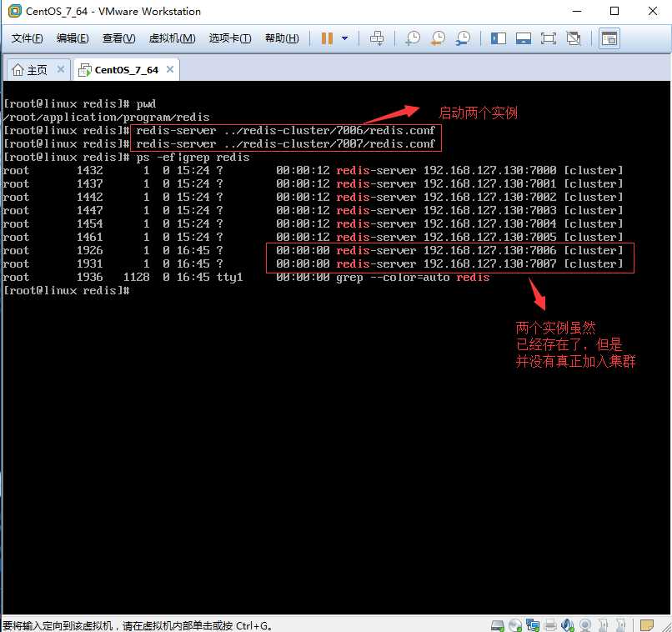Viewport: 672px width, 632px height.
Task: Click the 7006/redis.conf command line
Action: pos(285,130)
